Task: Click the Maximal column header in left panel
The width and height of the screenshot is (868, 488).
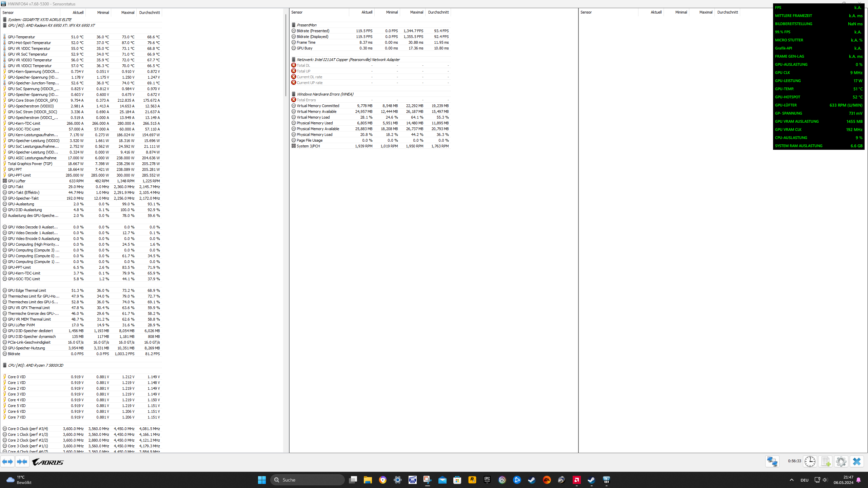Action: tap(127, 13)
